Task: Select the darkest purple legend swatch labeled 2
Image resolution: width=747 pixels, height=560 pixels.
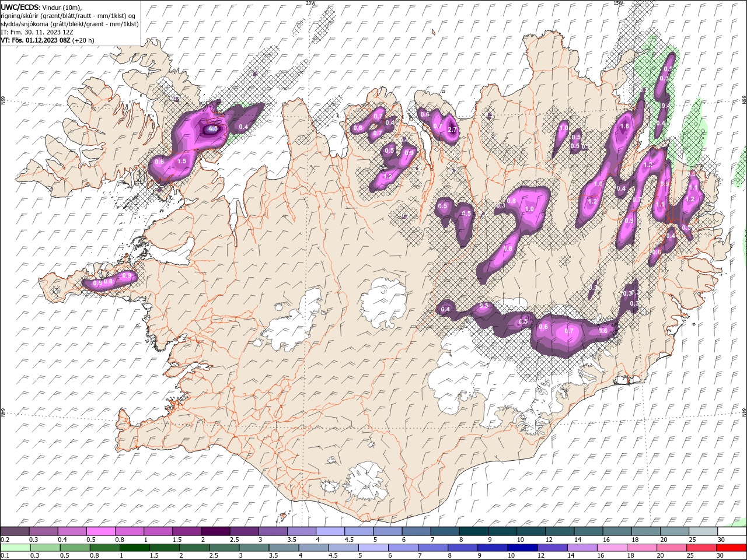Action: click(215, 531)
